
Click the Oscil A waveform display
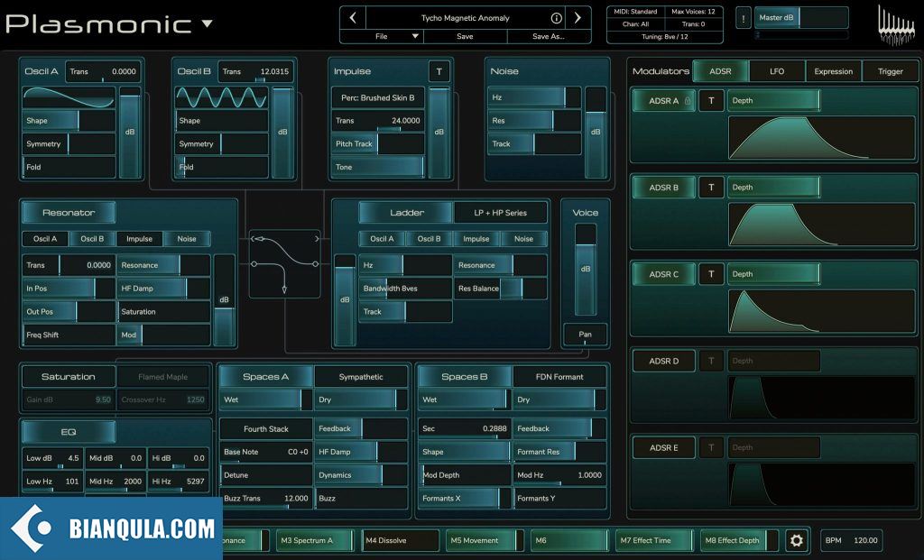(69, 97)
